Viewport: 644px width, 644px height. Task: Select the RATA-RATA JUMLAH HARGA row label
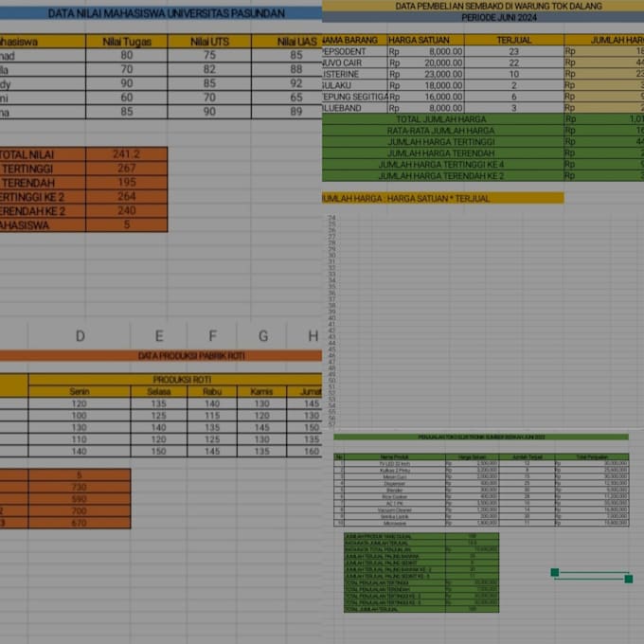click(443, 131)
